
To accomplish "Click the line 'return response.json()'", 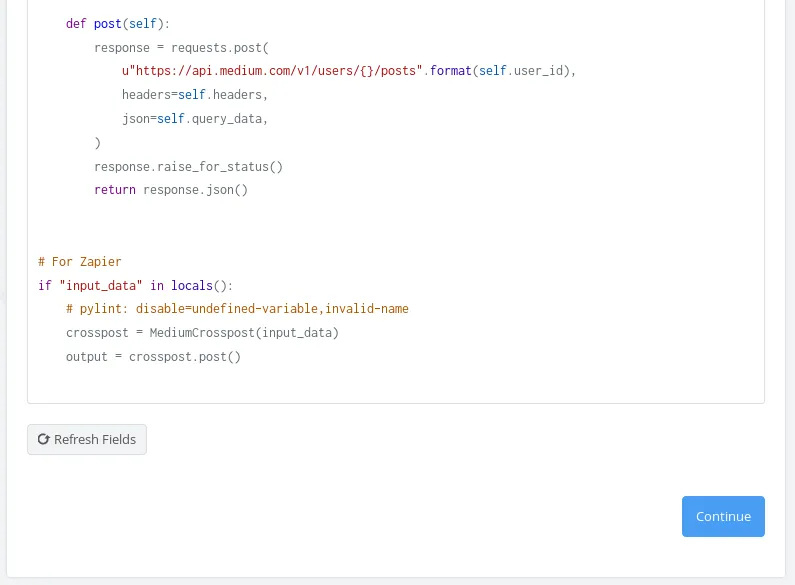I will tap(171, 190).
